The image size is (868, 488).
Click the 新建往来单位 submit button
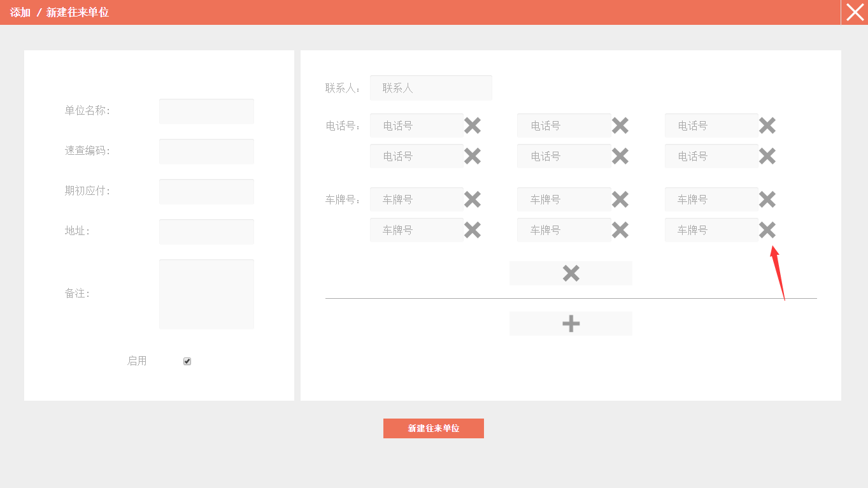pyautogui.click(x=433, y=428)
